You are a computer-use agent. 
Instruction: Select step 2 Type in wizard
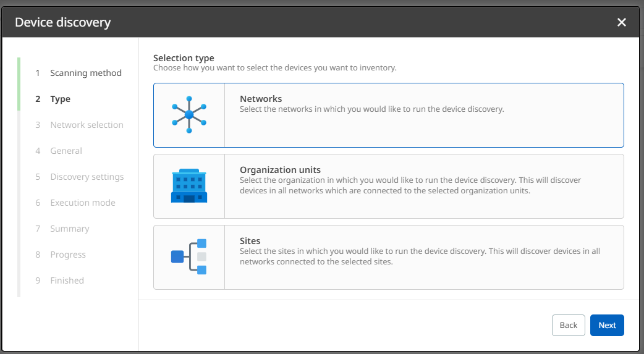pyautogui.click(x=60, y=99)
